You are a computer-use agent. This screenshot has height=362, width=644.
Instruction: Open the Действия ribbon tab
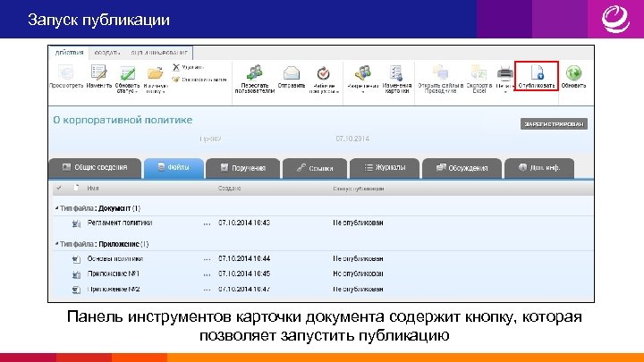(x=69, y=53)
